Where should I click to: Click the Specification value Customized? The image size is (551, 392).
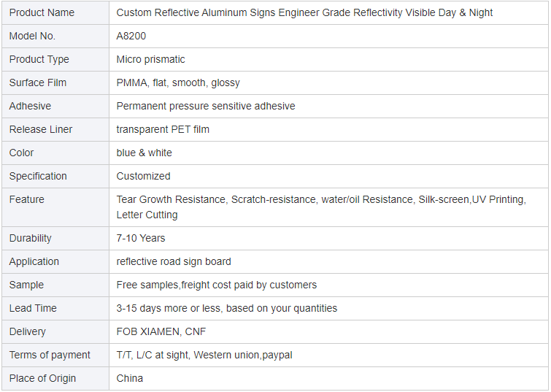tap(143, 176)
